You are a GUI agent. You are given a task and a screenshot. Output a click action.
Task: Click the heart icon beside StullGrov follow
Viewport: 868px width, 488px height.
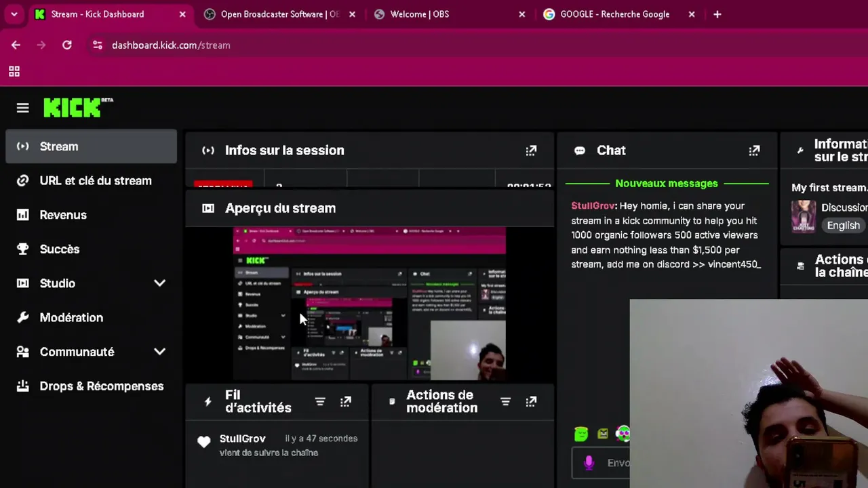pos(204,442)
